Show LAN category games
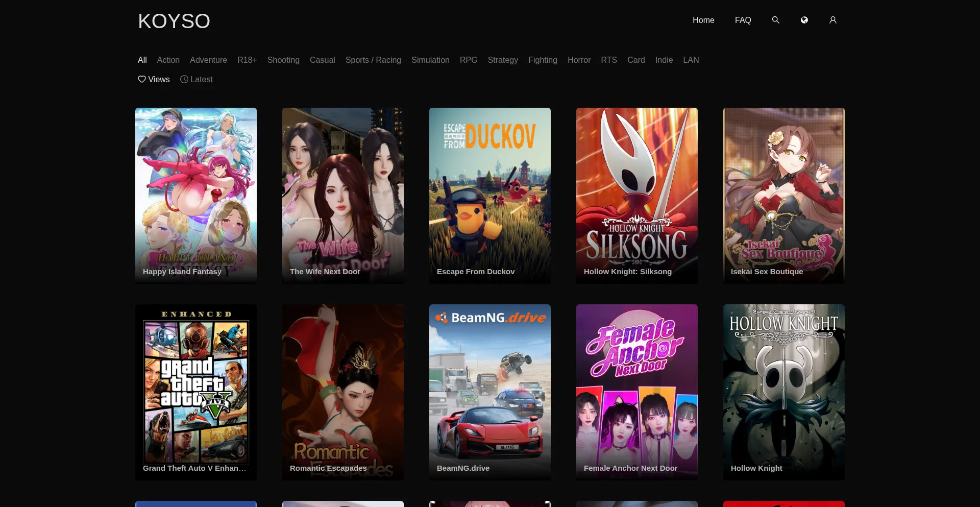Screen dimensions: 980x507 click(x=691, y=60)
